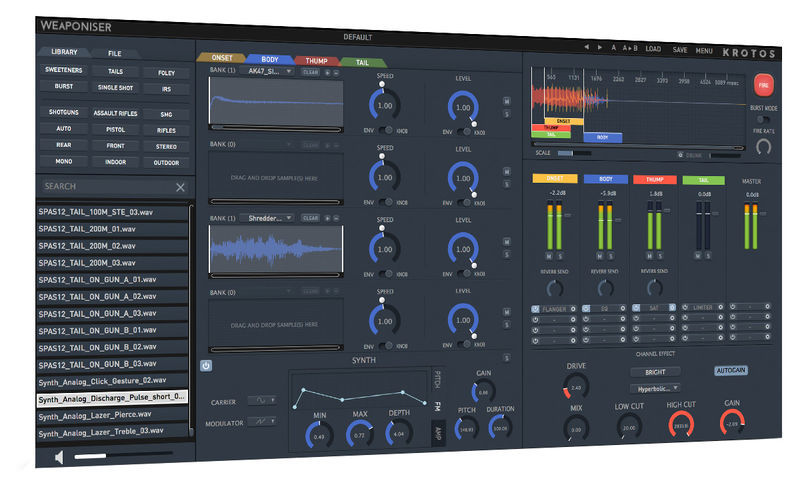This screenshot has height=487, width=800.
Task: Open the Hyperbolic saturation type dropdown
Action: (x=655, y=389)
